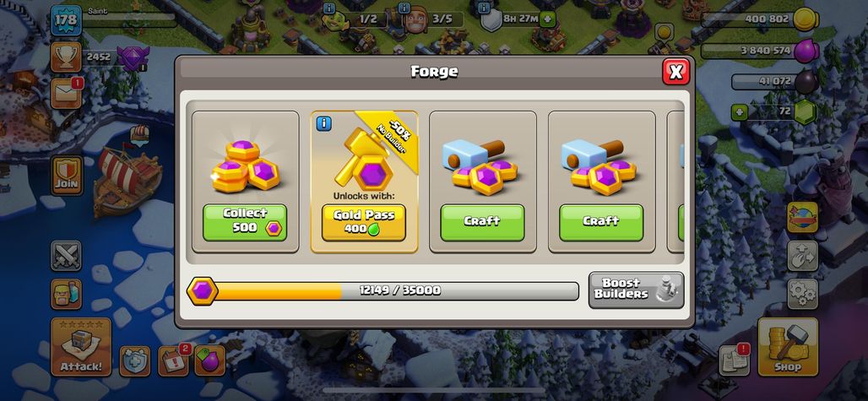Open info on the Gold Pass slot
Screen dimensions: 868x401
pyautogui.click(x=324, y=123)
